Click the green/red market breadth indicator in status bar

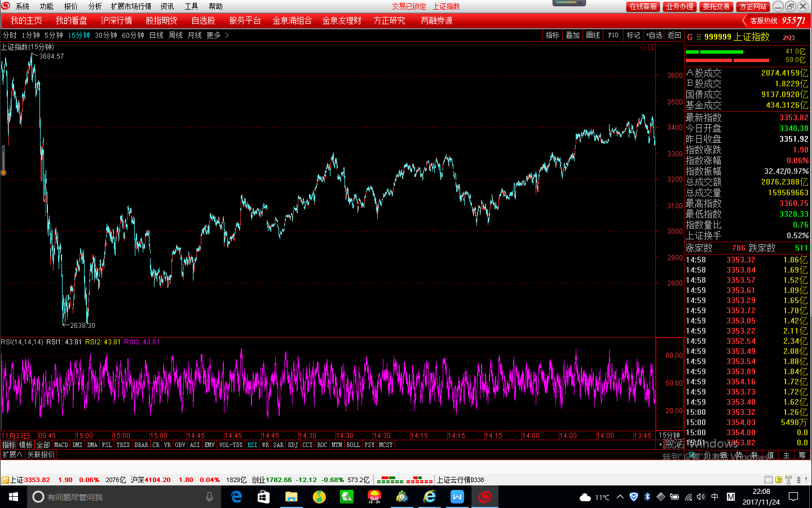coord(405,480)
